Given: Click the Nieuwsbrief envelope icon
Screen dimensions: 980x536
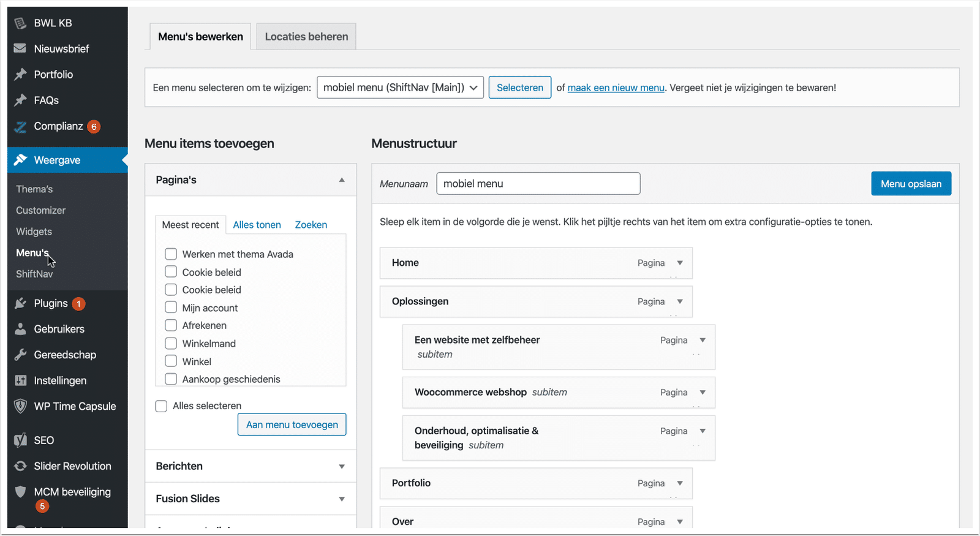Looking at the screenshot, I should coord(20,48).
